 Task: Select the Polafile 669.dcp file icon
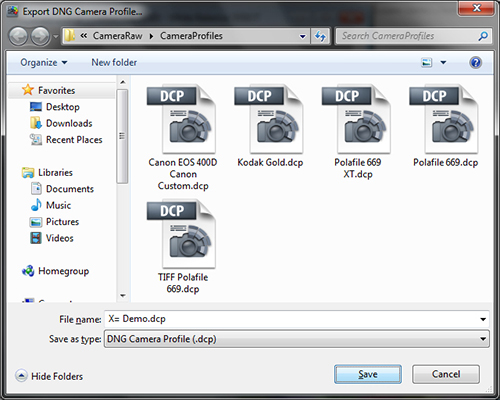click(x=445, y=119)
